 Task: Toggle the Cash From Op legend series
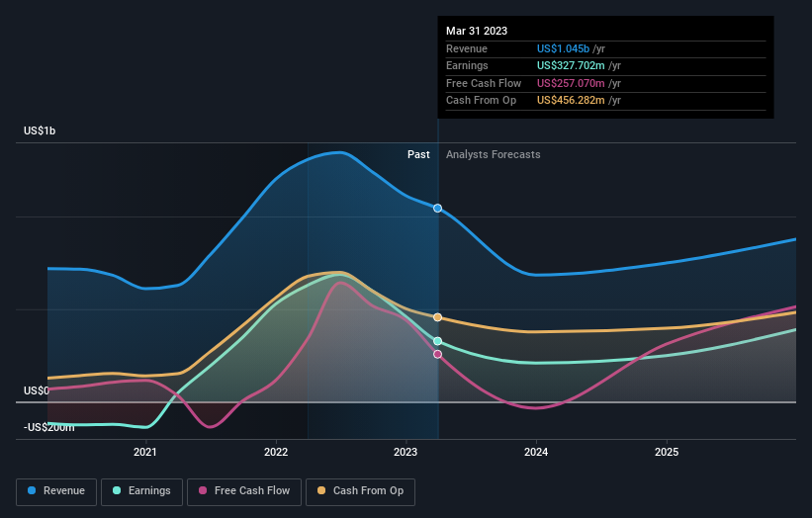(360, 491)
